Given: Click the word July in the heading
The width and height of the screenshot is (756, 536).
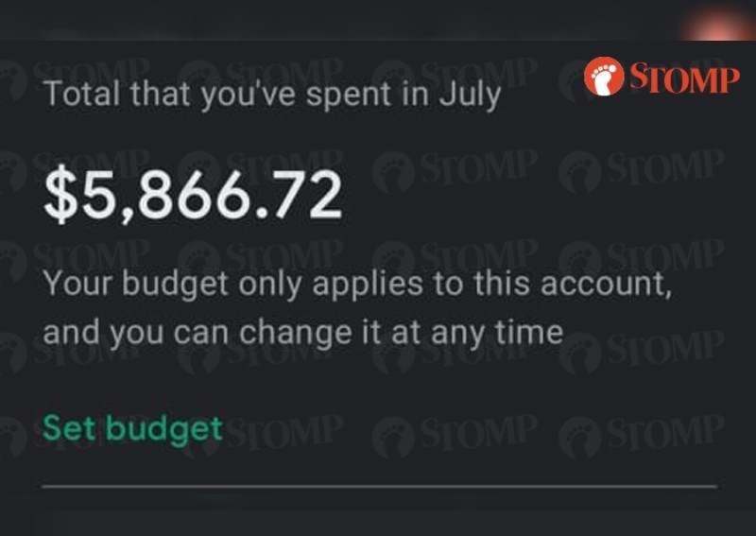Looking at the screenshot, I should (x=470, y=95).
